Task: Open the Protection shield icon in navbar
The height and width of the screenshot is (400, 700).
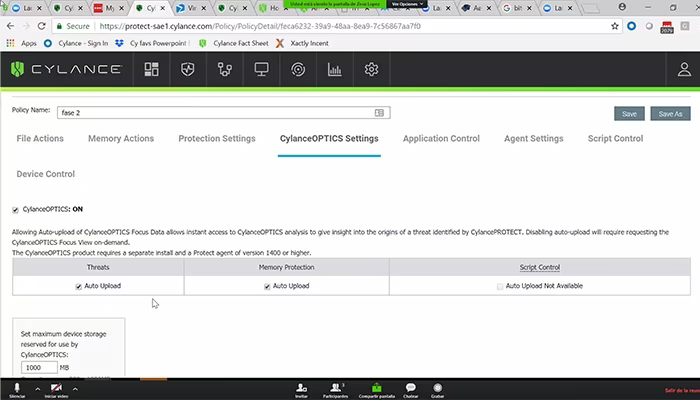Action: tap(188, 69)
